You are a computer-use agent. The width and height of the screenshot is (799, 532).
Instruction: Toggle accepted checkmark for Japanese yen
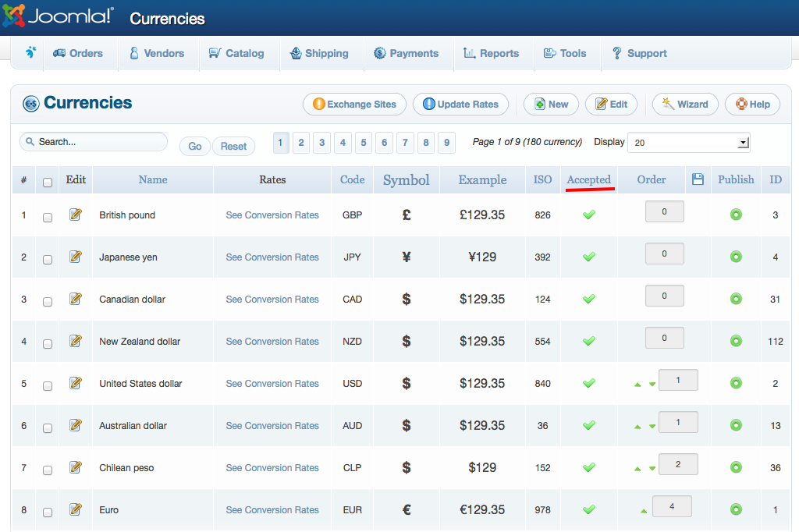589,257
